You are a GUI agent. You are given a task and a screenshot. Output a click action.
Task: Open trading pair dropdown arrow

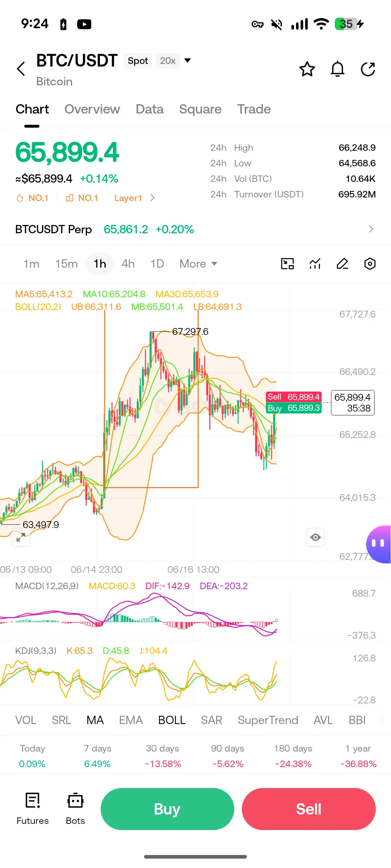coord(188,60)
